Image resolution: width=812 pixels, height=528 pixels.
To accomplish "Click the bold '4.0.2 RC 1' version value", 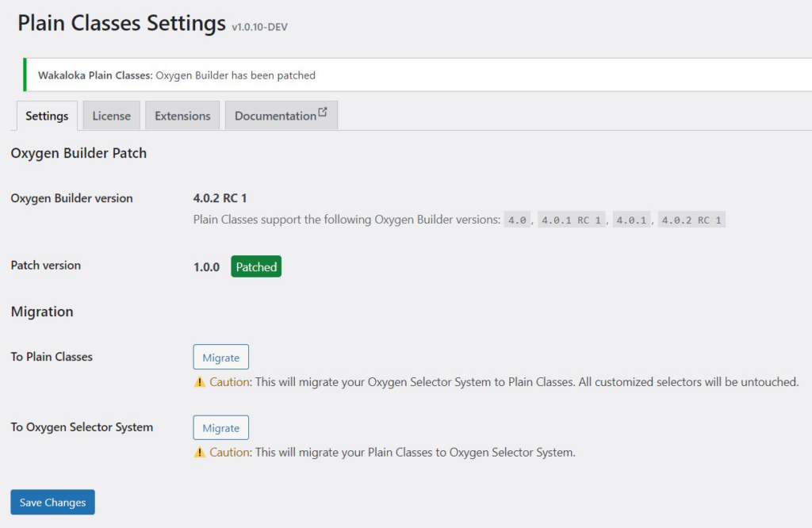I will 220,197.
